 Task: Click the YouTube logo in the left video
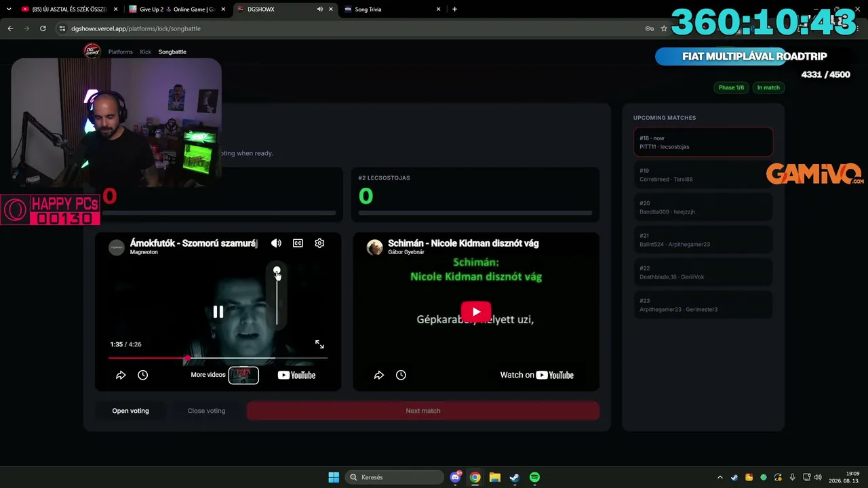296,375
